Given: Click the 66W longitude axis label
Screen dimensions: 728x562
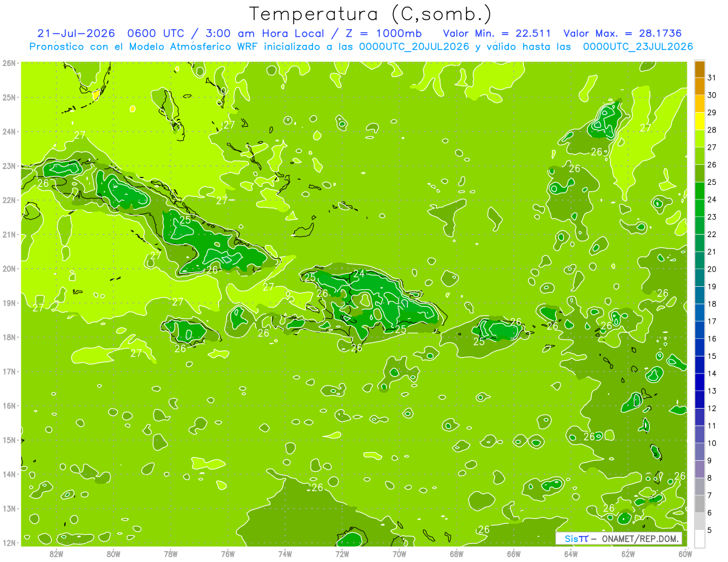Looking at the screenshot, I should [513, 554].
